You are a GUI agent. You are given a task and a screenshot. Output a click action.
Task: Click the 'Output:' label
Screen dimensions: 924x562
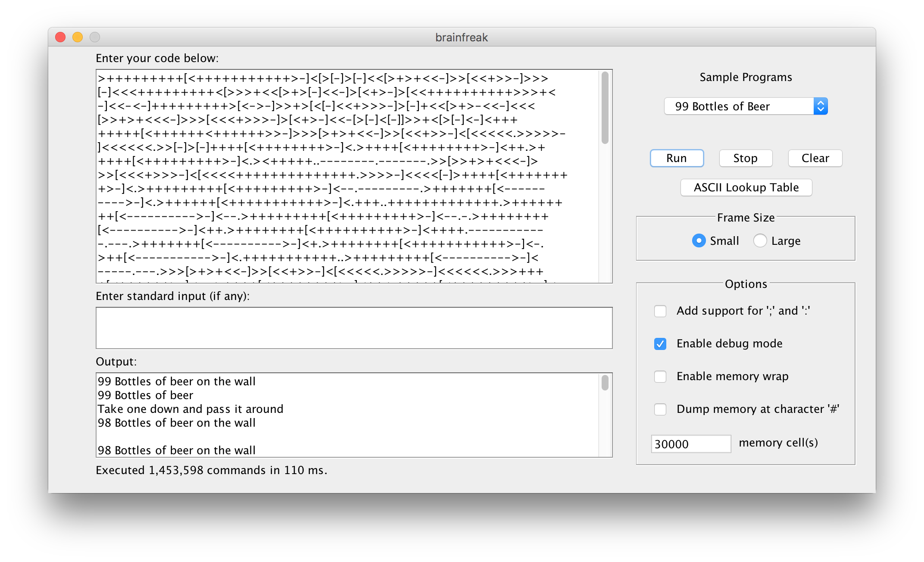(x=116, y=362)
